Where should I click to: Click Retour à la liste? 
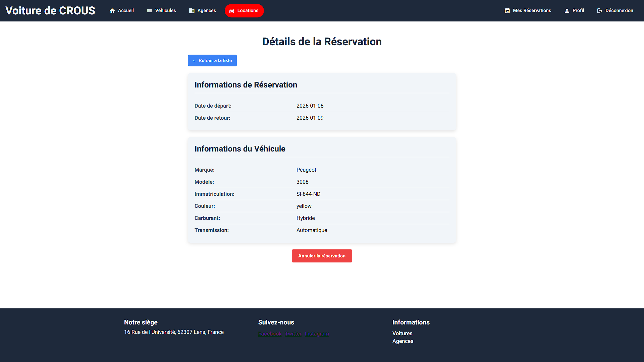[x=212, y=61]
